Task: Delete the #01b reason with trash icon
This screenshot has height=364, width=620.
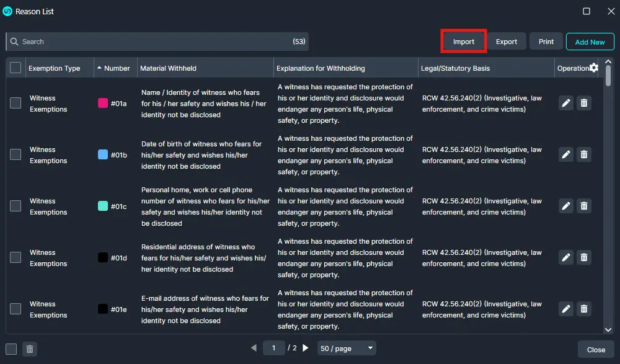Action: point(584,154)
